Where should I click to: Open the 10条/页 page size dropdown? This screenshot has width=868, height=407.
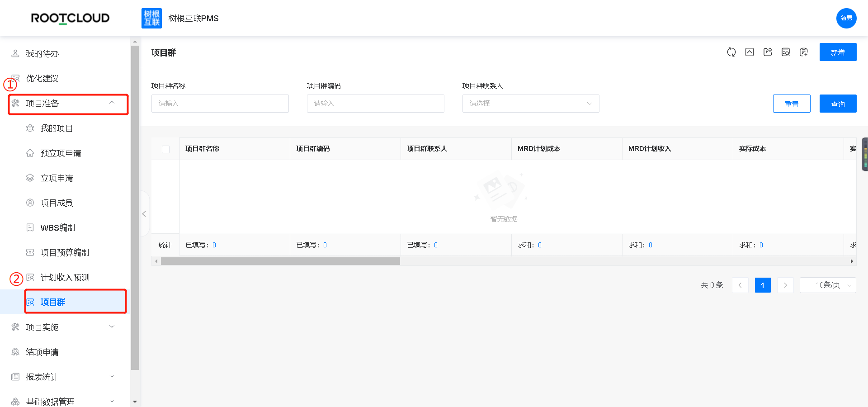(828, 285)
